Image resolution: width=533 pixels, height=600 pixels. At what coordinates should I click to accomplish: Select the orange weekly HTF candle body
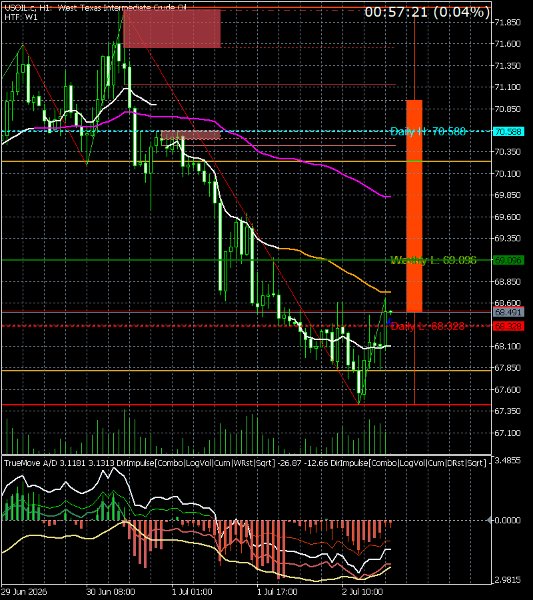pos(414,206)
